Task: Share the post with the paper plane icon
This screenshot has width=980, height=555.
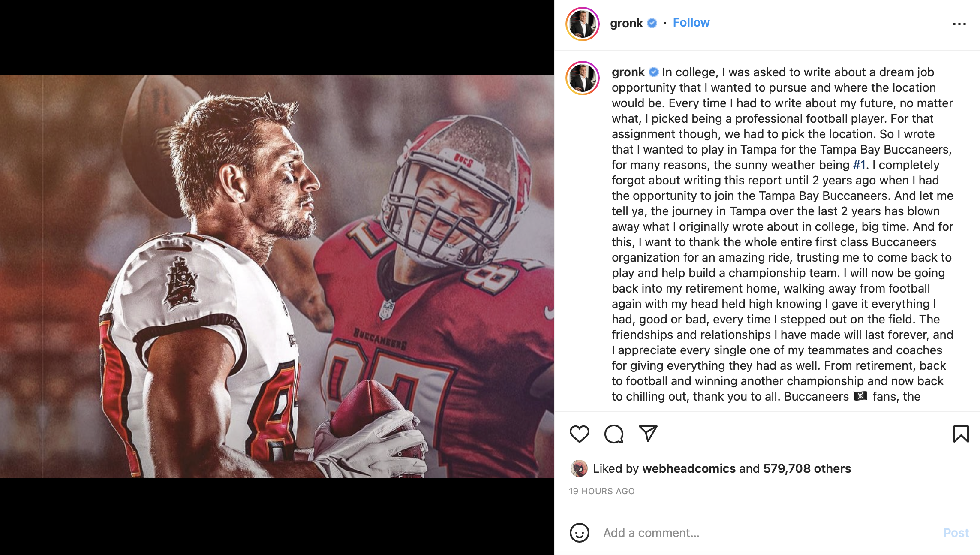Action: click(648, 434)
